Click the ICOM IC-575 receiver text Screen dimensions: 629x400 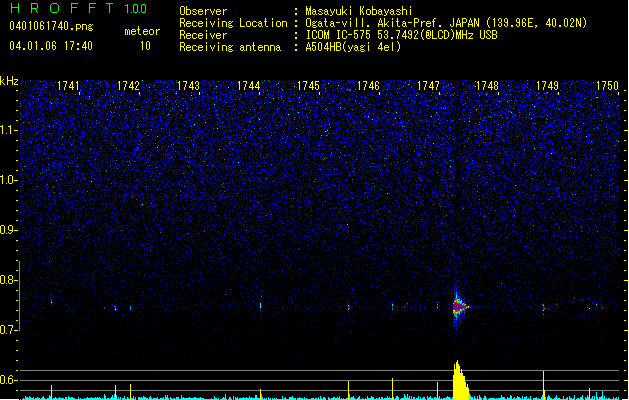coord(401,35)
